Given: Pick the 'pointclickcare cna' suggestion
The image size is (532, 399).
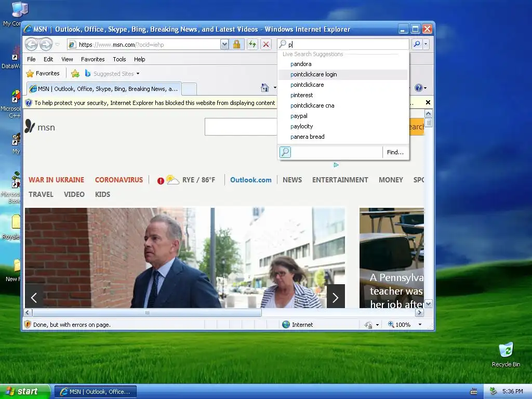Looking at the screenshot, I should point(343,105).
